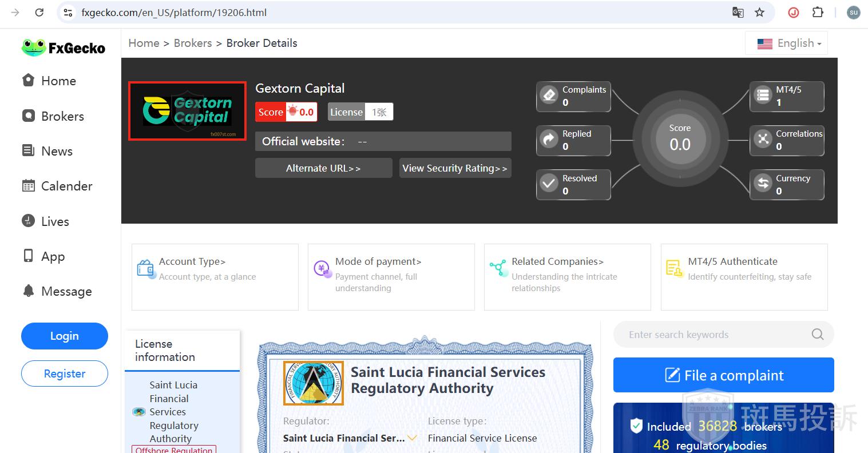
Task: Click the Replied arrow icon
Action: [549, 139]
